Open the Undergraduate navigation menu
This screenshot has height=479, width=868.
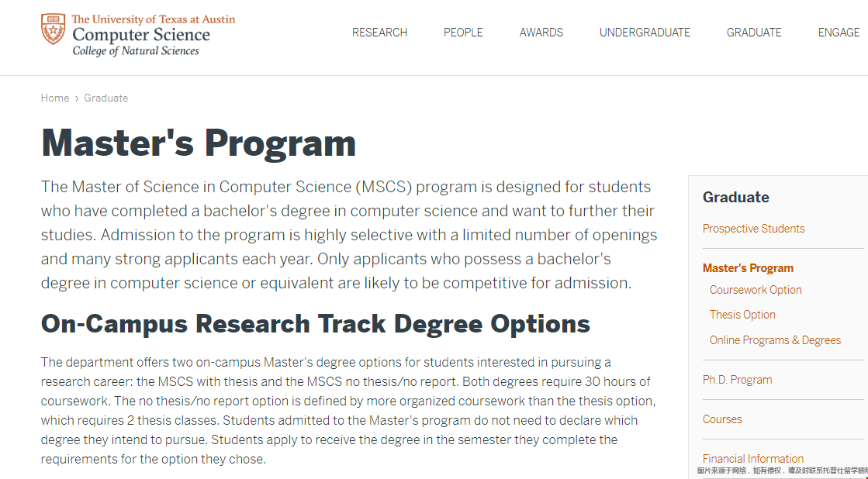[x=645, y=33]
